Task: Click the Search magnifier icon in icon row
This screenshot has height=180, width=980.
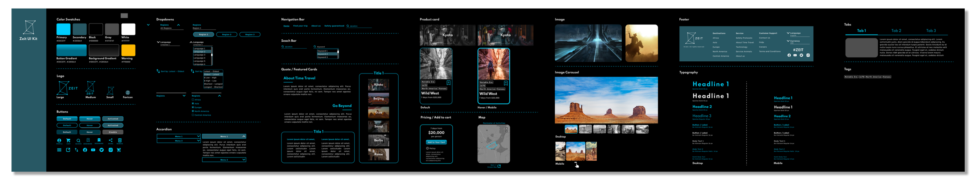Action: [78, 140]
